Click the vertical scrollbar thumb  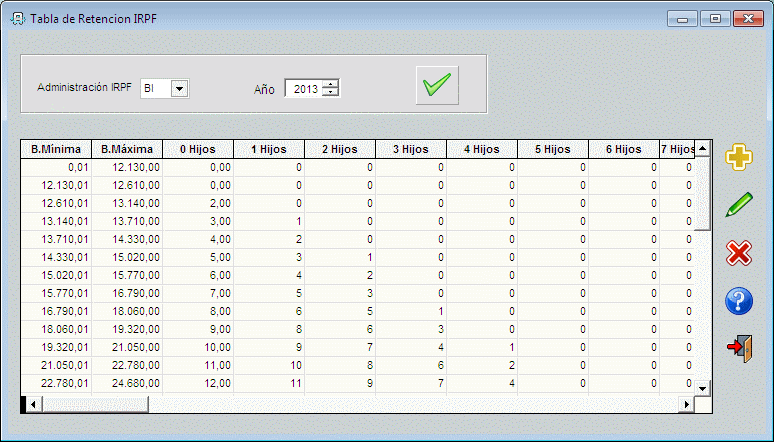[x=703, y=193]
